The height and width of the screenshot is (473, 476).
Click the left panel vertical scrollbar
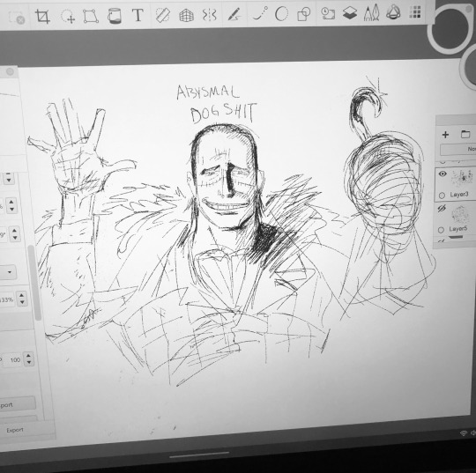34,282
